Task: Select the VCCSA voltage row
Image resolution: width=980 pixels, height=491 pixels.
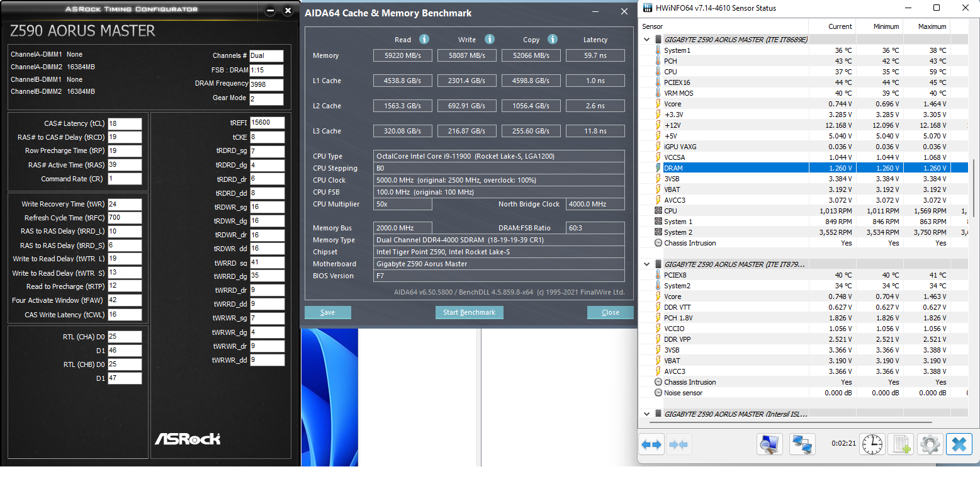Action: click(804, 157)
